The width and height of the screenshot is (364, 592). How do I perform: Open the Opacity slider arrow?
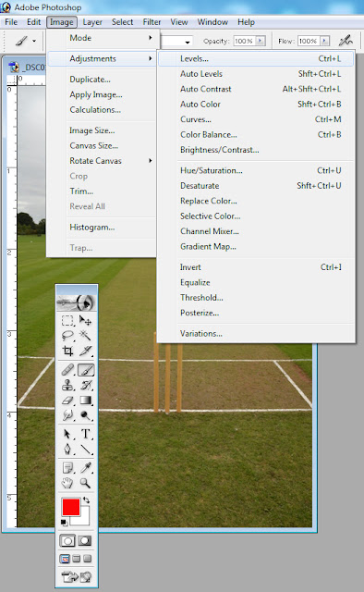(x=261, y=41)
